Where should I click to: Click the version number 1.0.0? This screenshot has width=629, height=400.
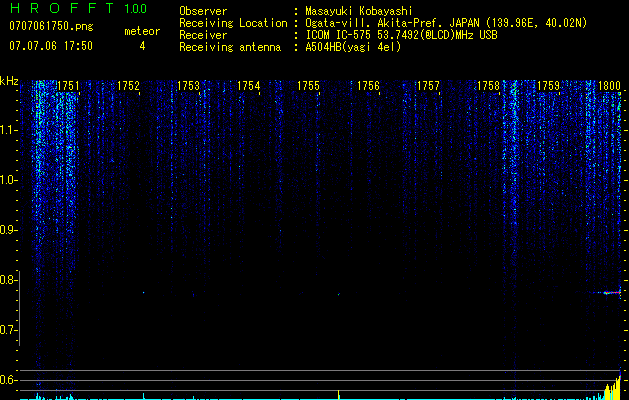coord(135,9)
